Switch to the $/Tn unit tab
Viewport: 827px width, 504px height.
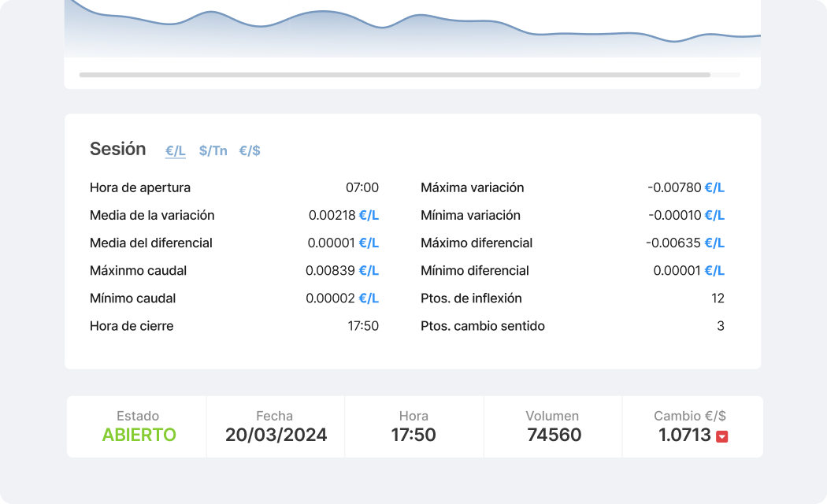[x=213, y=150]
